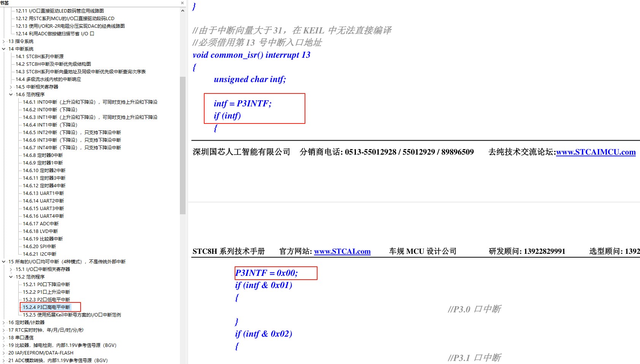
Task: Click code line P3INTF = 0x00;
Action: pos(267,273)
